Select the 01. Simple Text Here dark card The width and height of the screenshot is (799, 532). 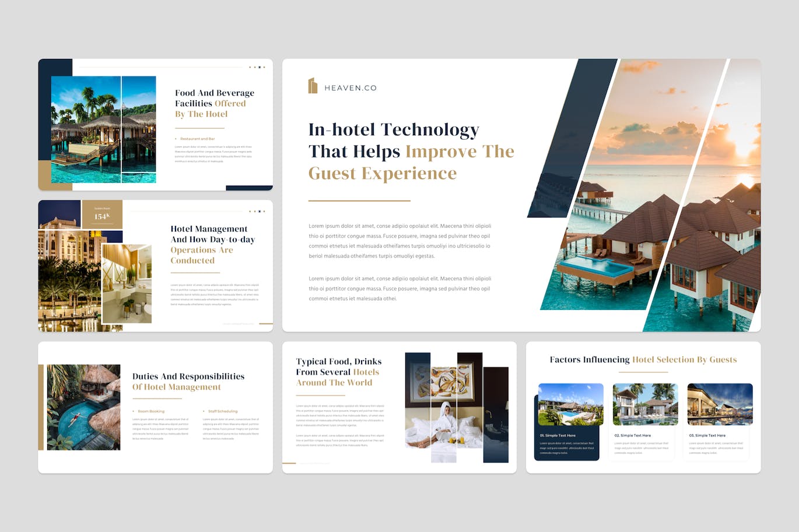coord(567,443)
